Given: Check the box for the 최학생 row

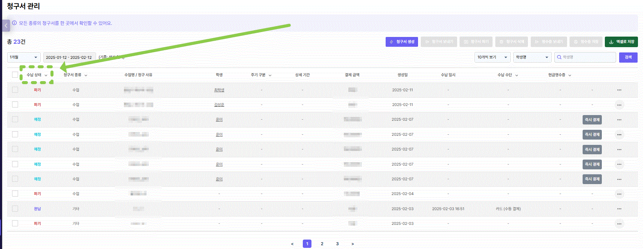Looking at the screenshot, I should pyautogui.click(x=15, y=90).
